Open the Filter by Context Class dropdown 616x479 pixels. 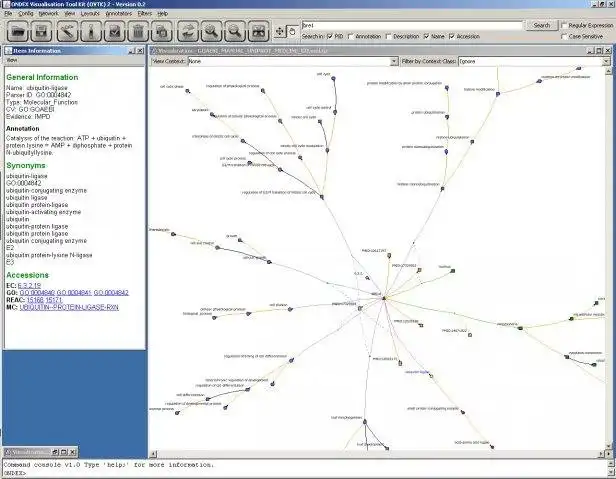(605, 61)
